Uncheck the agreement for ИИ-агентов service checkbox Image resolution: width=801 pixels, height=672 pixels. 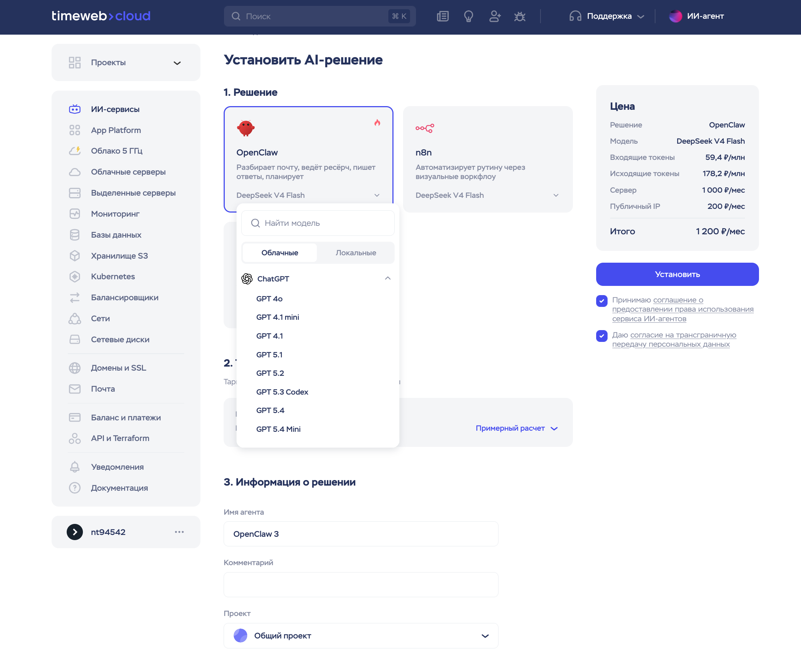pyautogui.click(x=602, y=301)
